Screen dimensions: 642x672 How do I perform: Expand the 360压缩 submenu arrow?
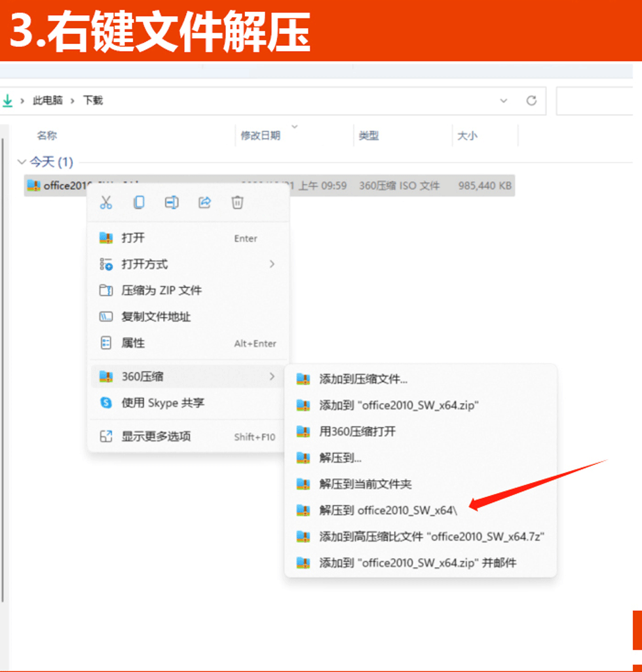click(x=272, y=377)
